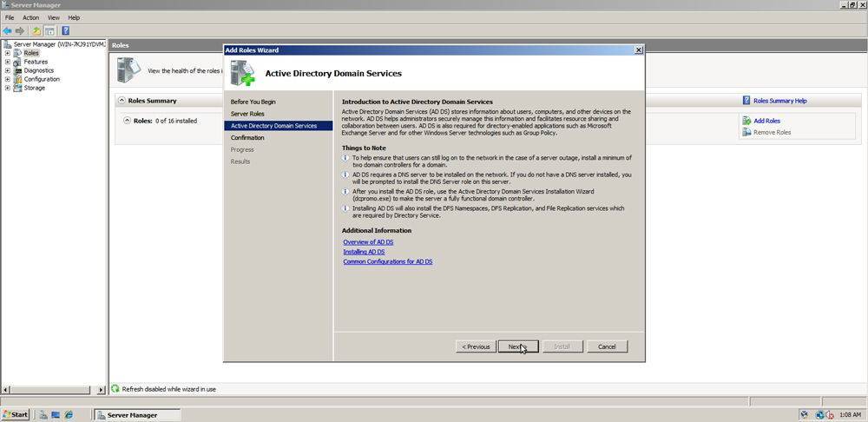Open the Overview of AD DS link
Screen dimensions: 868x422
click(x=368, y=242)
